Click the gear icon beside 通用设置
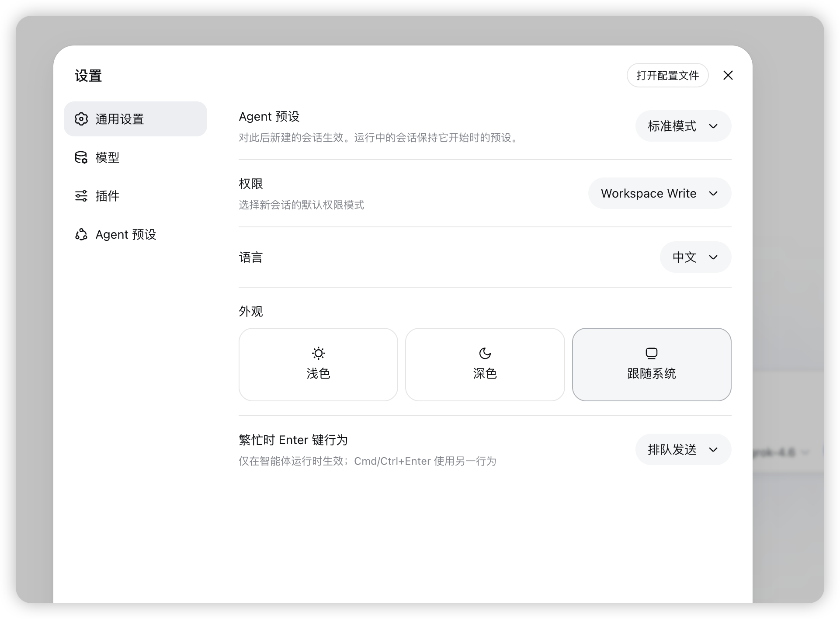This screenshot has width=840, height=619. pyautogui.click(x=81, y=119)
